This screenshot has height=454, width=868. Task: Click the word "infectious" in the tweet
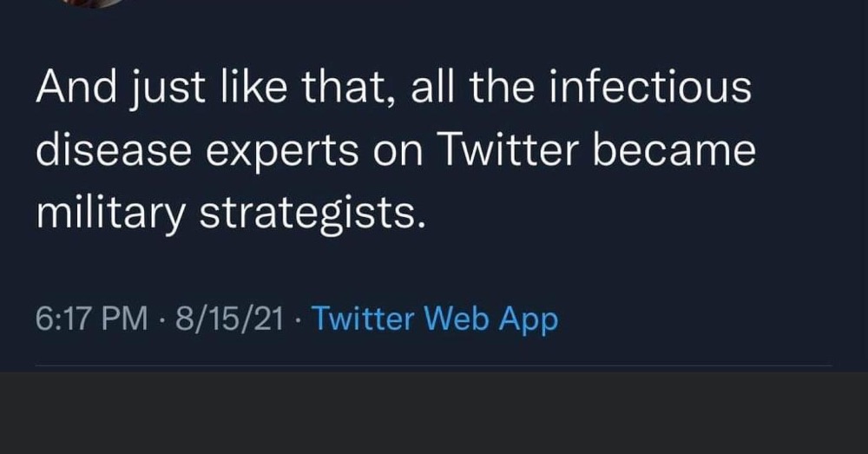tap(650, 87)
